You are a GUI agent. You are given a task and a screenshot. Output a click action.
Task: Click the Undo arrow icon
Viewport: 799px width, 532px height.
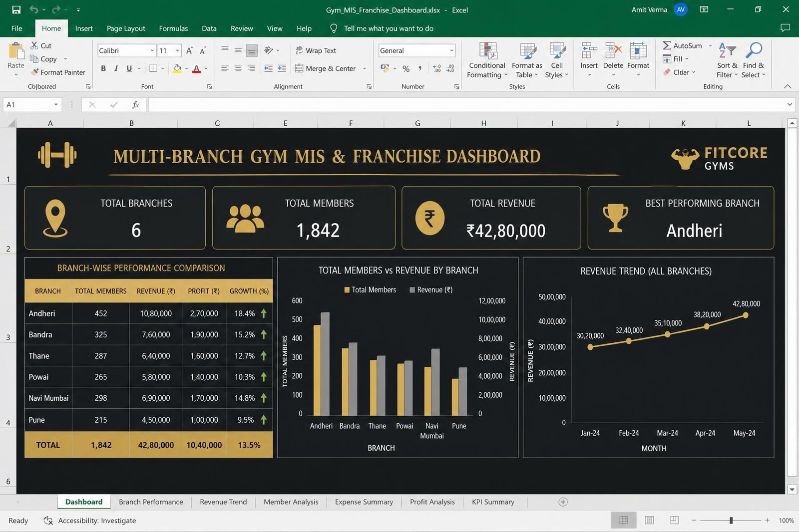[33, 9]
